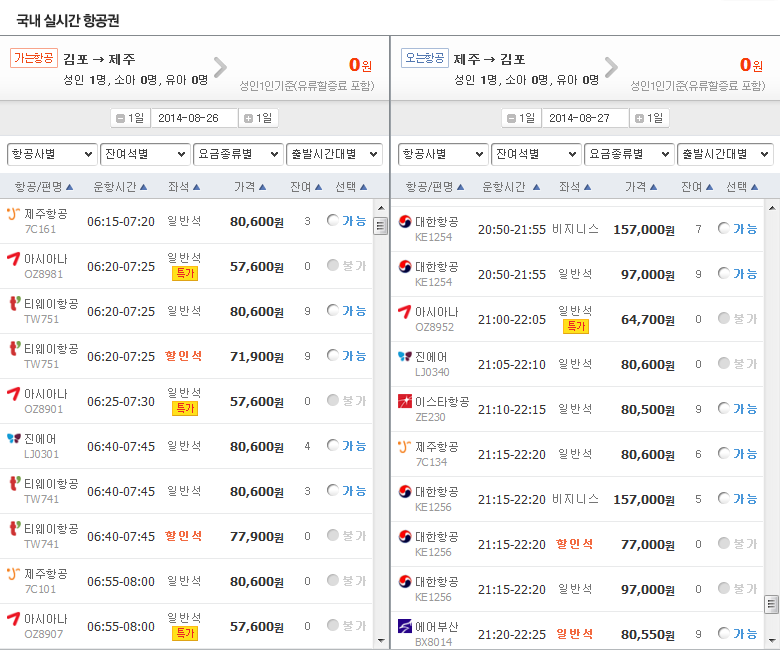Click Jeju Air logo for flight 7C161

click(13, 214)
